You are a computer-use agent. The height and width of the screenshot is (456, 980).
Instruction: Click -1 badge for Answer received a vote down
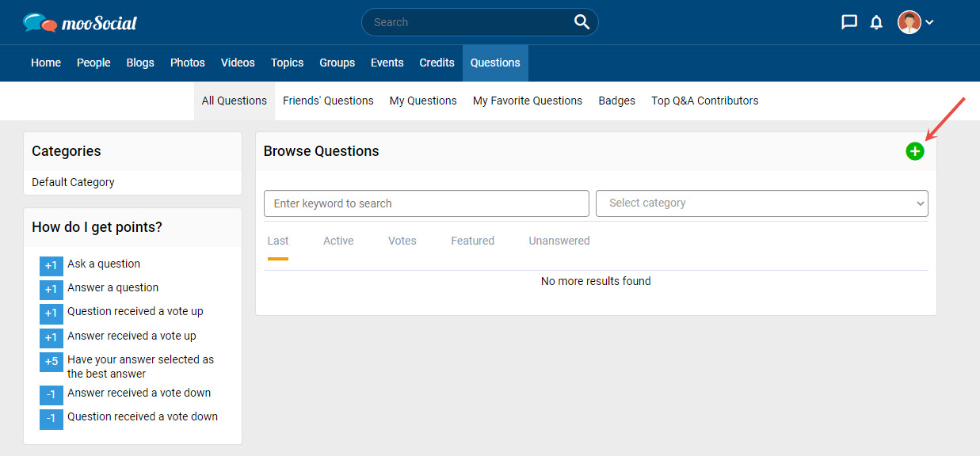coord(51,395)
